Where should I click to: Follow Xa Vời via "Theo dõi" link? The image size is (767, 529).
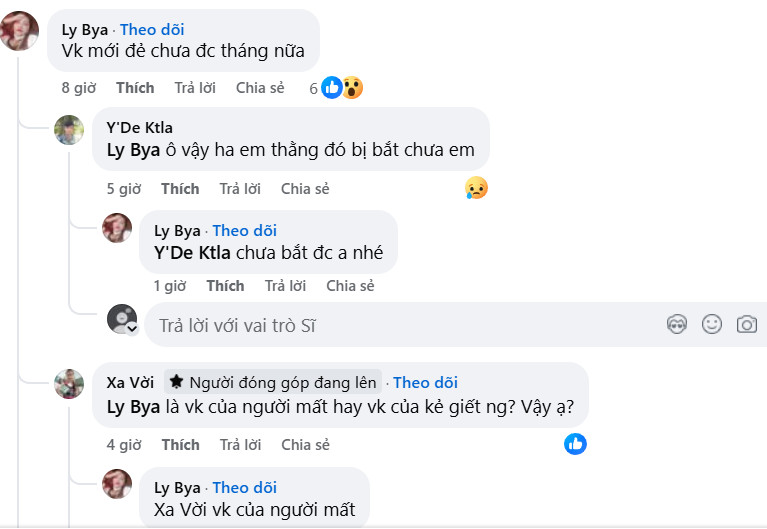pos(425,382)
